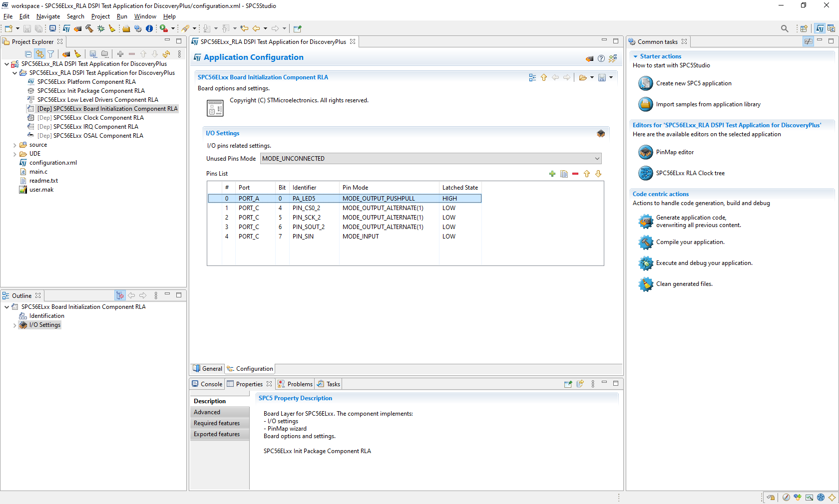Move selected pin up in the list
The image size is (839, 504).
click(587, 174)
